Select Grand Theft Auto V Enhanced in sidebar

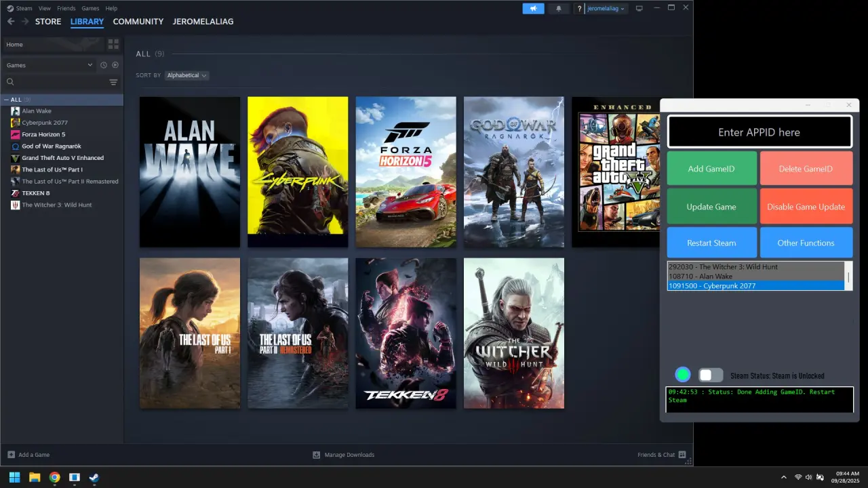(62, 158)
